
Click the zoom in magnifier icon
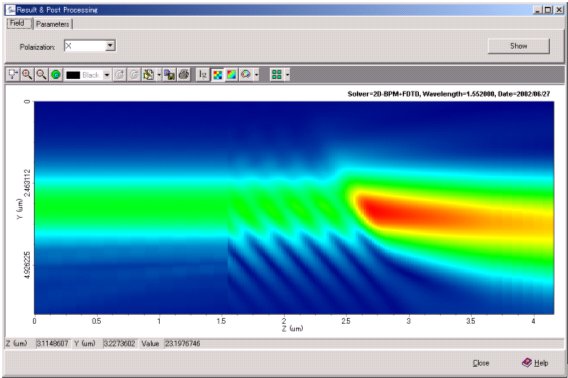pos(27,75)
